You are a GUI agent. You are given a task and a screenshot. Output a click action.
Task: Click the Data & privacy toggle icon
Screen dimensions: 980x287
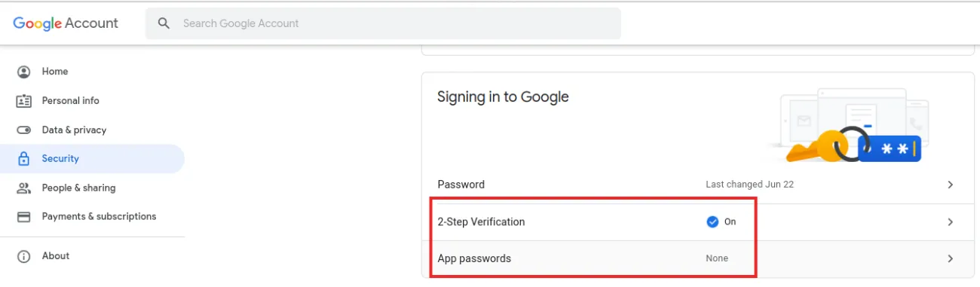click(x=24, y=130)
